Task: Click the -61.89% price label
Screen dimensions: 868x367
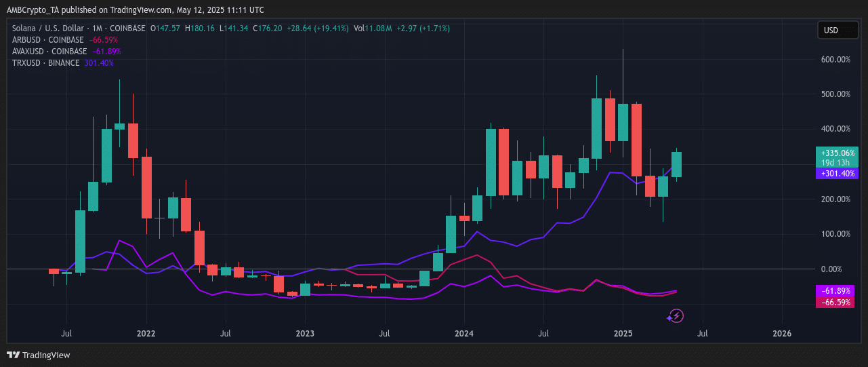Action: pos(836,291)
